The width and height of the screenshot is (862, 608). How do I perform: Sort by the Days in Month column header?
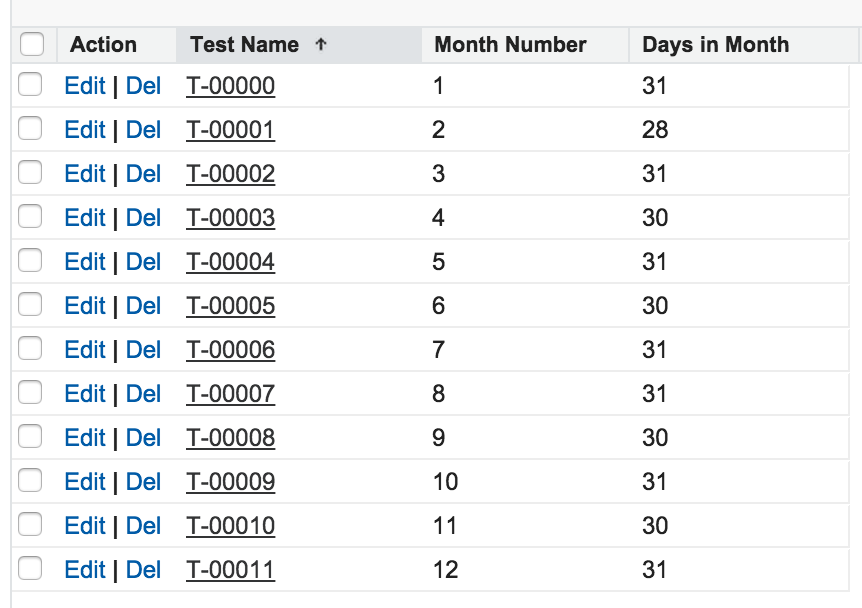click(715, 44)
